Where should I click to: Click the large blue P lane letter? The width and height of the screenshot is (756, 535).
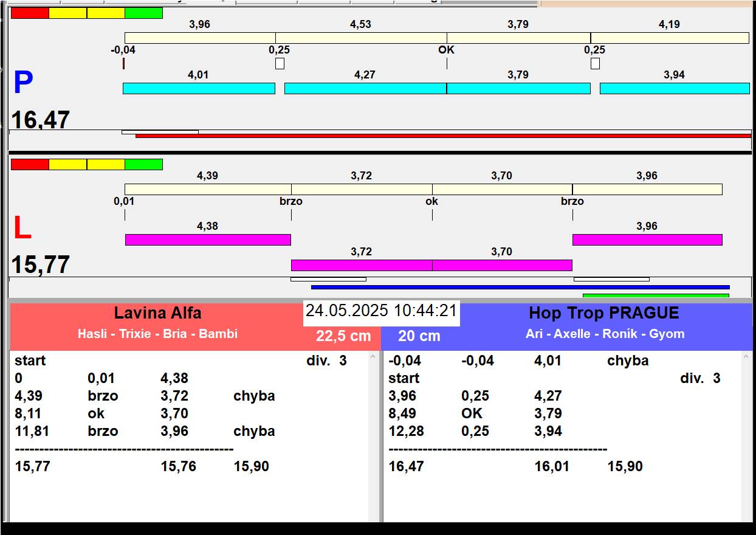23,83
